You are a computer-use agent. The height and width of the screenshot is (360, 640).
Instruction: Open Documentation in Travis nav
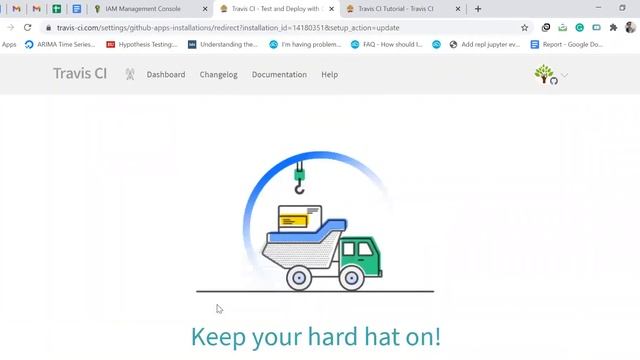tap(279, 75)
